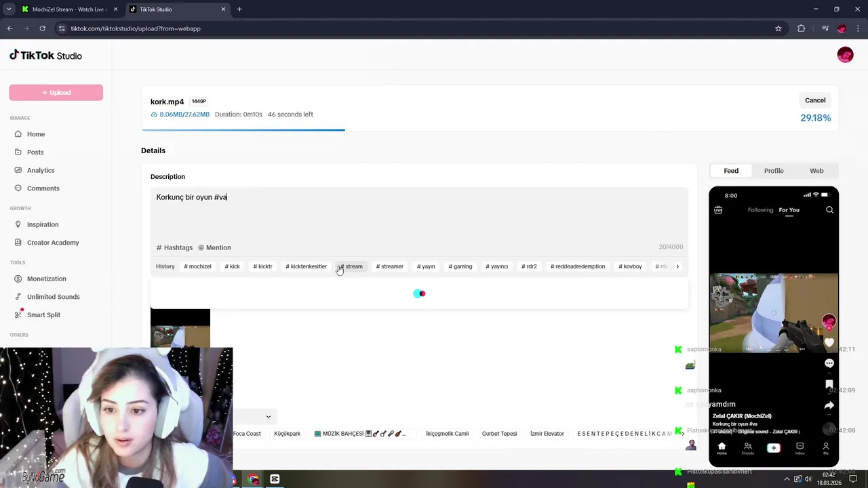Click search icon in phone preview
The width and height of the screenshot is (868, 488).
(829, 210)
